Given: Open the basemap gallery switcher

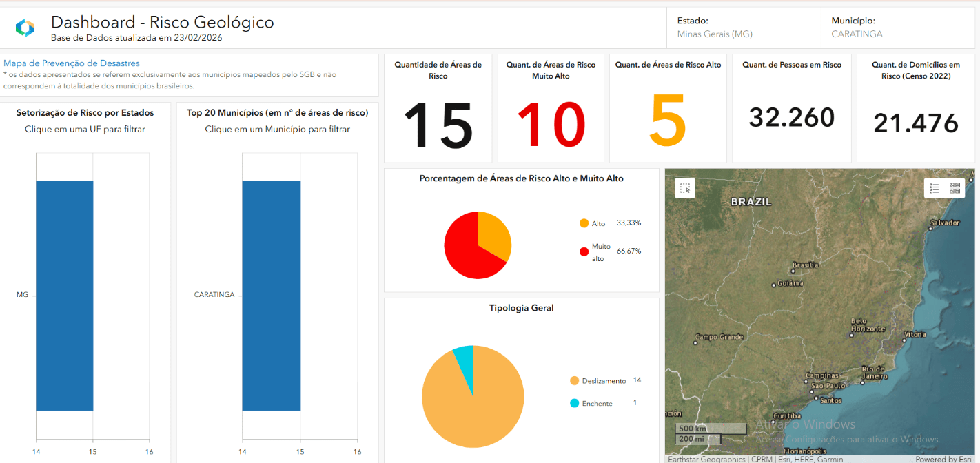Looking at the screenshot, I should [955, 188].
